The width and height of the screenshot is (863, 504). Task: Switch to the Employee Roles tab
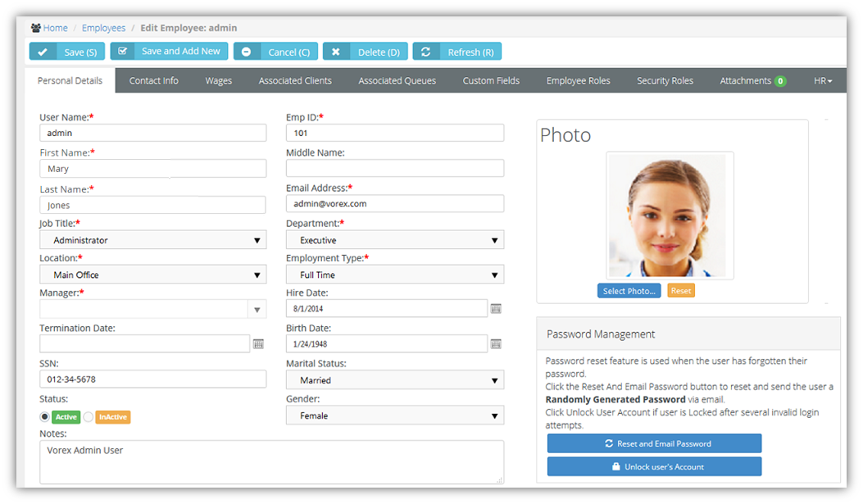click(578, 81)
